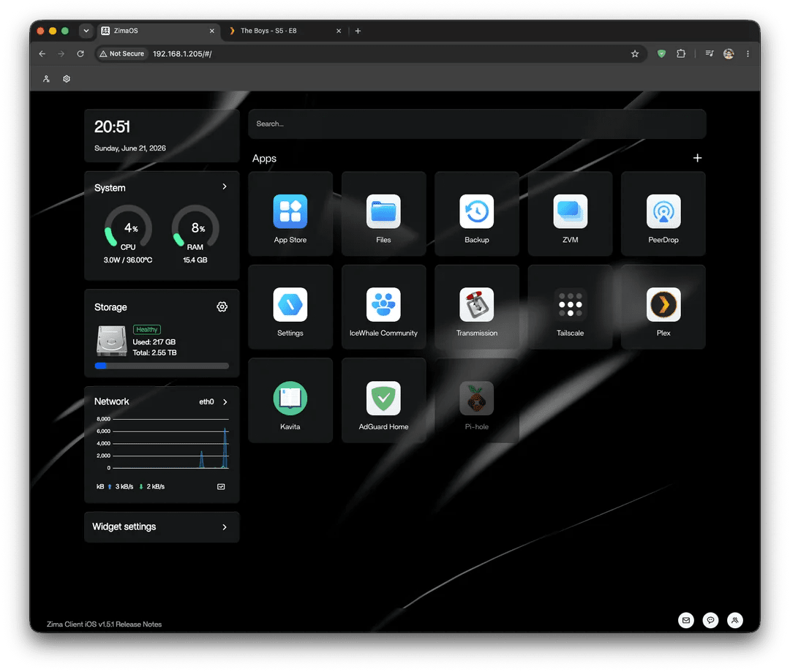
Task: Click the network chart toggle icon
Action: click(x=221, y=486)
